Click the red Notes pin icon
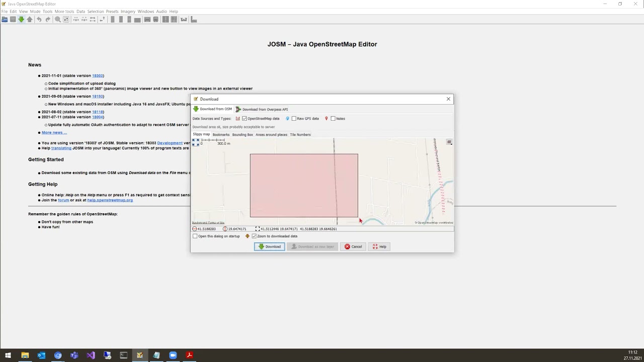The image size is (644, 362). click(326, 119)
